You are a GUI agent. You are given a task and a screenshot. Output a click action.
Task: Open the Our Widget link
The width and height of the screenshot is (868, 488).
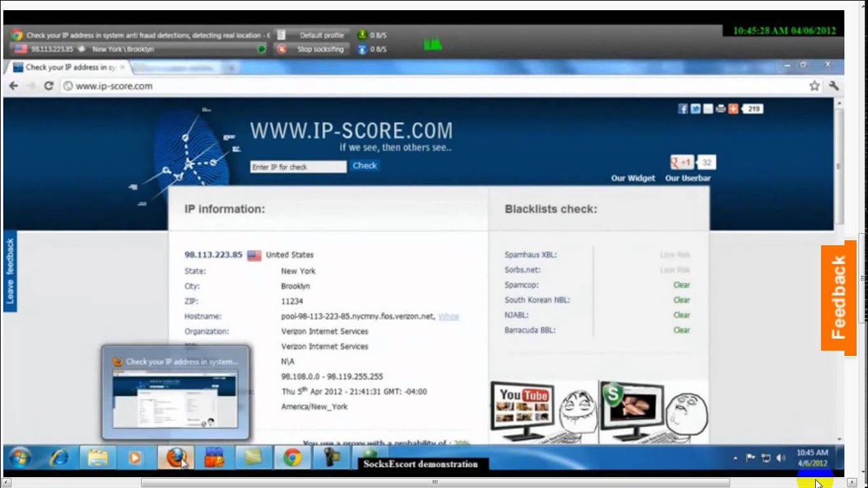coord(633,178)
